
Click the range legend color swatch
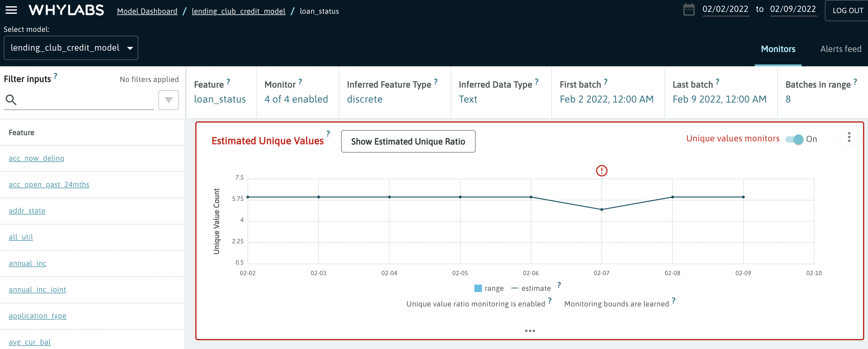(478, 288)
